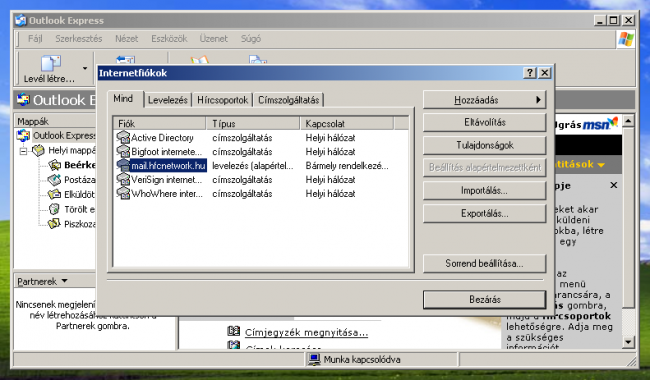Click the Beérkezett inbox folder icon
The width and height of the screenshot is (650, 380).
click(x=54, y=165)
